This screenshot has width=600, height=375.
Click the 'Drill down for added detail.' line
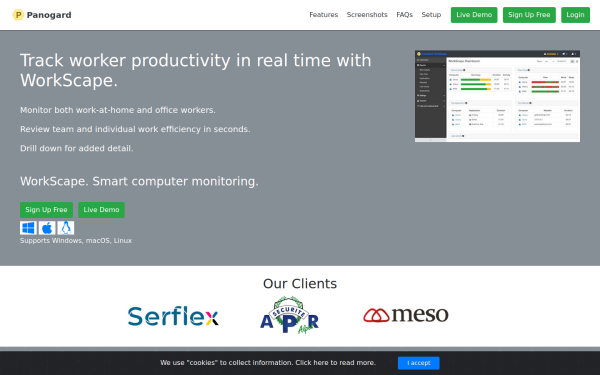(x=77, y=148)
